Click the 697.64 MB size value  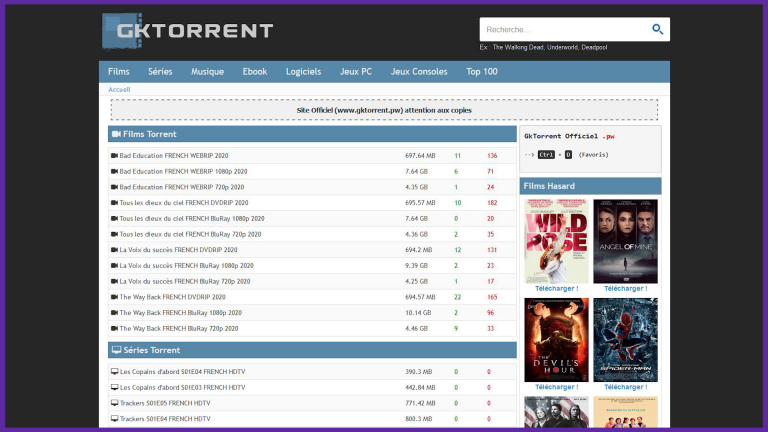(420, 156)
